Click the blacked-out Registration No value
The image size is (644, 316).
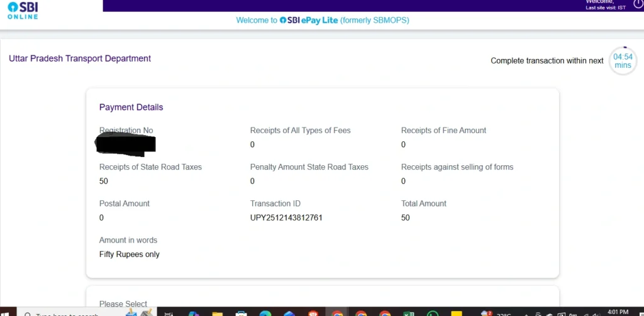click(x=125, y=144)
